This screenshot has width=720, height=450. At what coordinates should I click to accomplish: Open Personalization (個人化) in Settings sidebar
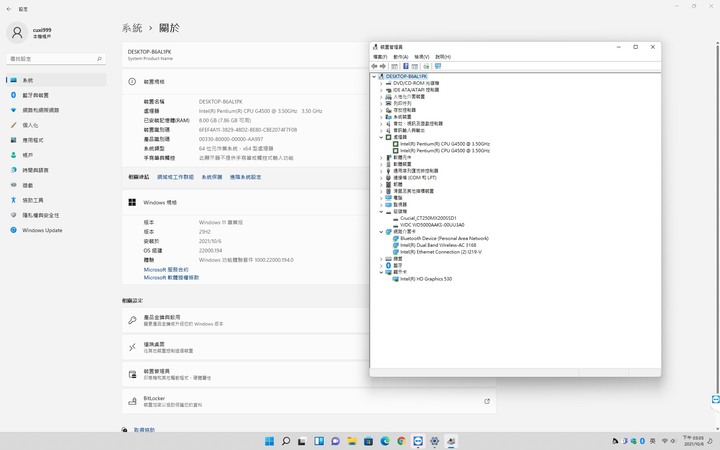[56, 125]
